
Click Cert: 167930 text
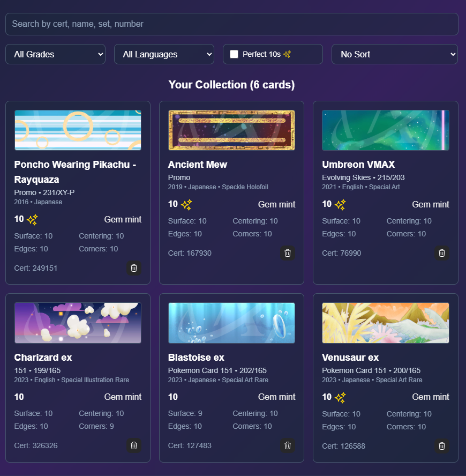tap(190, 253)
